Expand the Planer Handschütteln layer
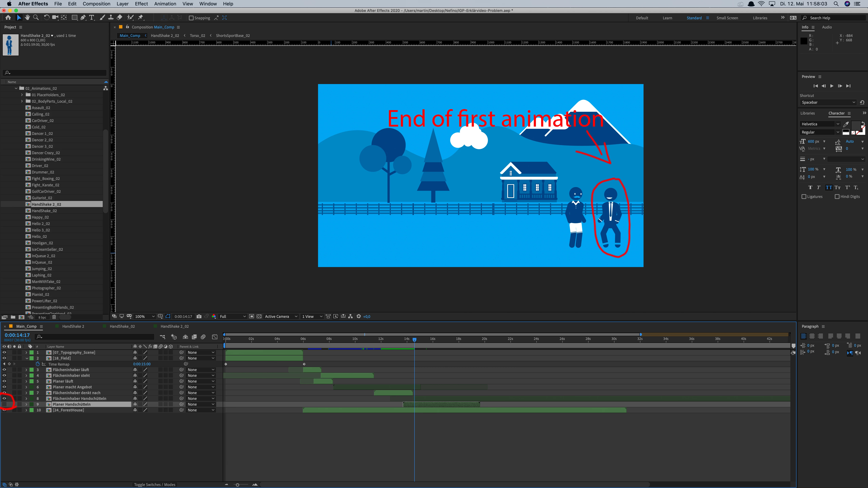Screen dimensions: 868x488 (26, 404)
